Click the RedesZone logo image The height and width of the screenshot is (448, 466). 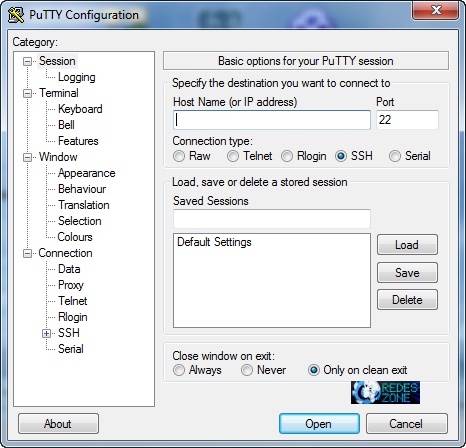click(x=385, y=392)
